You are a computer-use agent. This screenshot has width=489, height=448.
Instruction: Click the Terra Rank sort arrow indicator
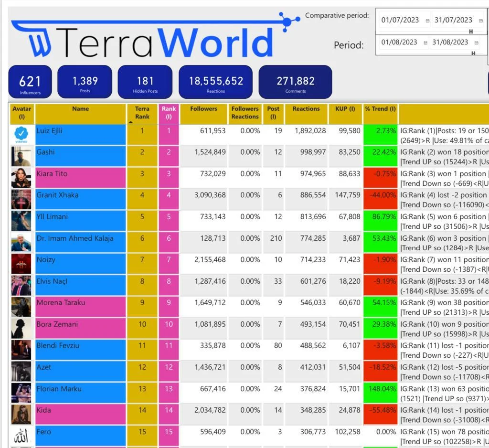(x=130, y=122)
